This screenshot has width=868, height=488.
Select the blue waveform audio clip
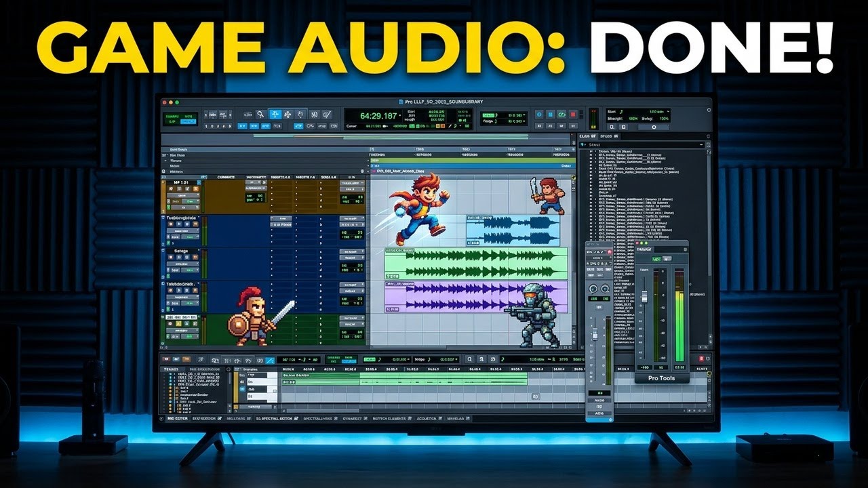[513, 230]
